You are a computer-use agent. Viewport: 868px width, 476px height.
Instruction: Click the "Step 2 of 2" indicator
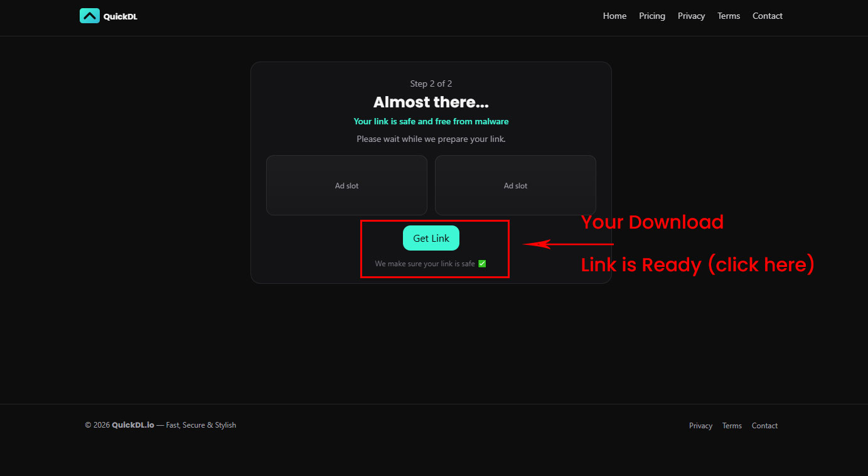click(431, 84)
